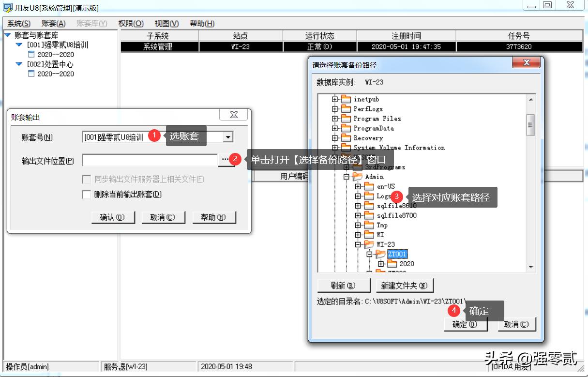Screen dimensions: 588x377
Task: Select the Admin folder icon
Action: [x=357, y=177]
